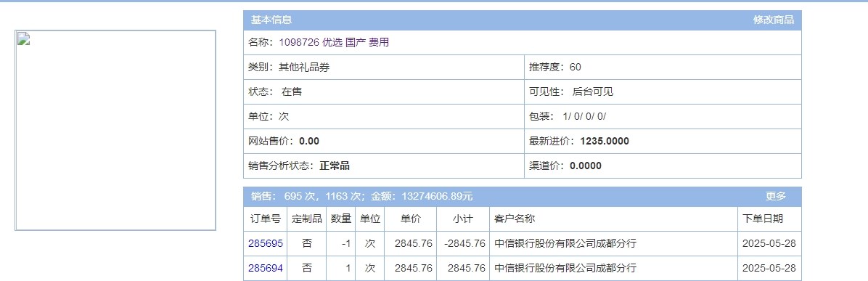Viewport: 868px width, 281px height.
Task: Click customer 中信银行股份有限公司成都分行 in order 285694 row
Action: pyautogui.click(x=565, y=268)
